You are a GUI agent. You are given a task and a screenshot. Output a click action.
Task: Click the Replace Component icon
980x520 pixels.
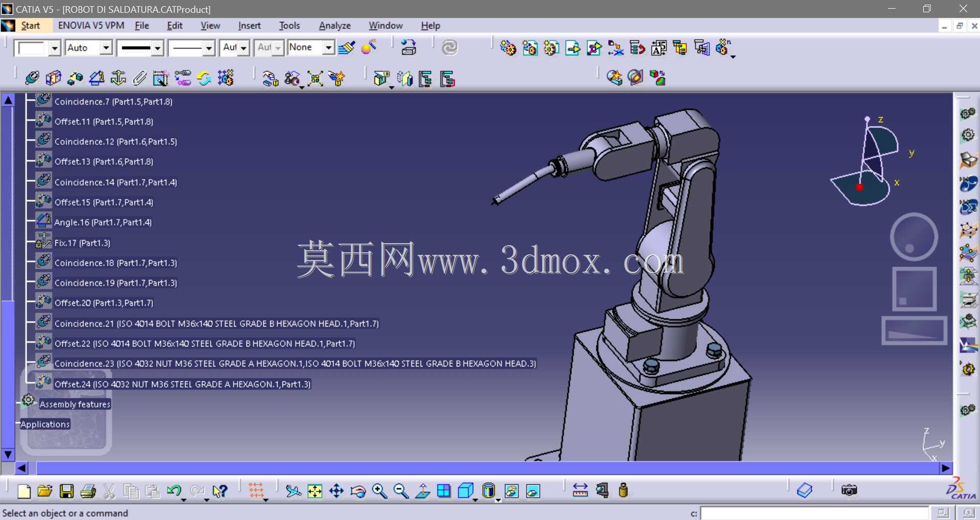tap(616, 48)
